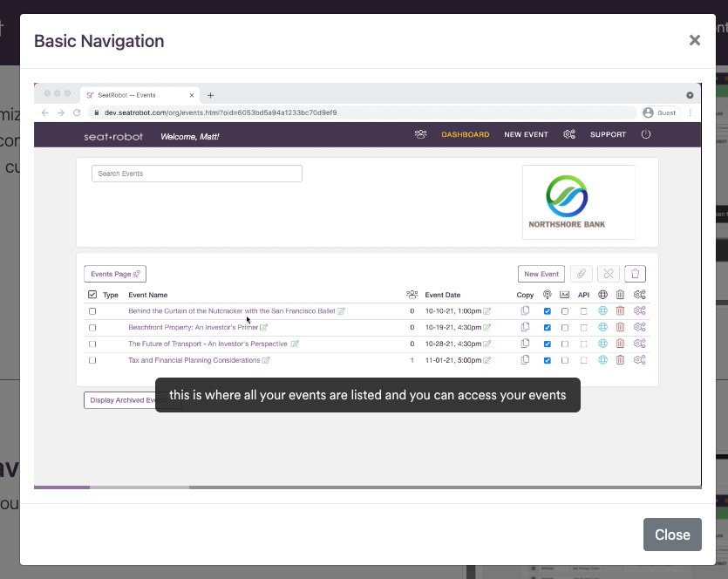Click the Close button in dialog footer
Image resolution: width=728 pixels, height=579 pixels.
click(x=671, y=535)
